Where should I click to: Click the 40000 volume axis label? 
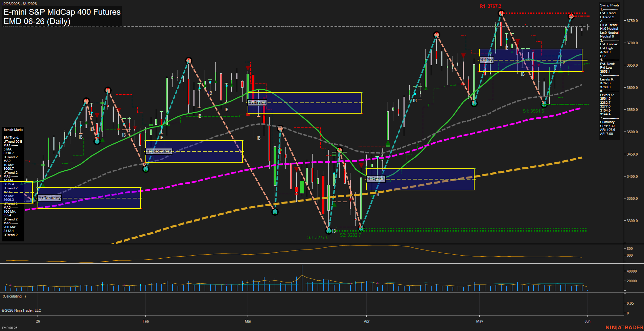(632, 271)
